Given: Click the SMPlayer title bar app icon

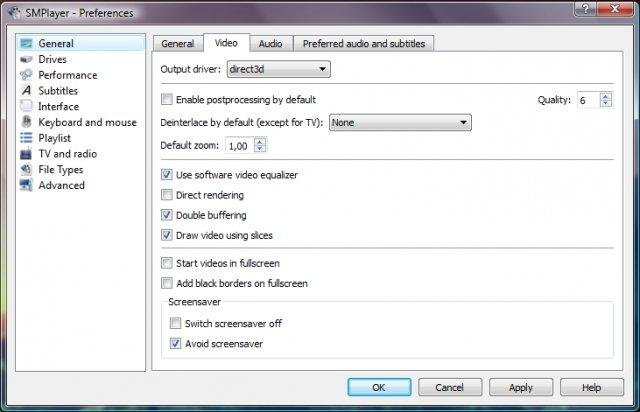Looking at the screenshot, I should 14,13.
